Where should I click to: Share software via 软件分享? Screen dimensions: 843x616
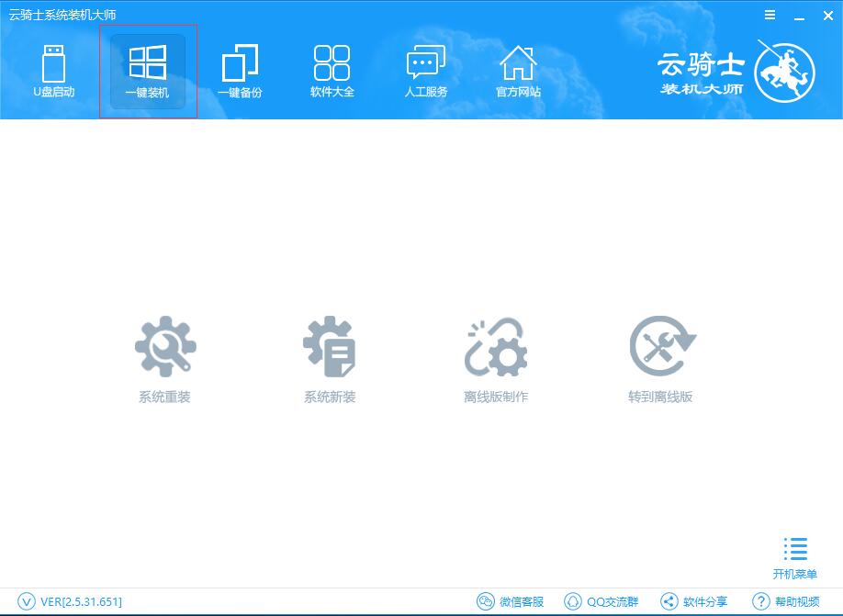[x=693, y=601]
